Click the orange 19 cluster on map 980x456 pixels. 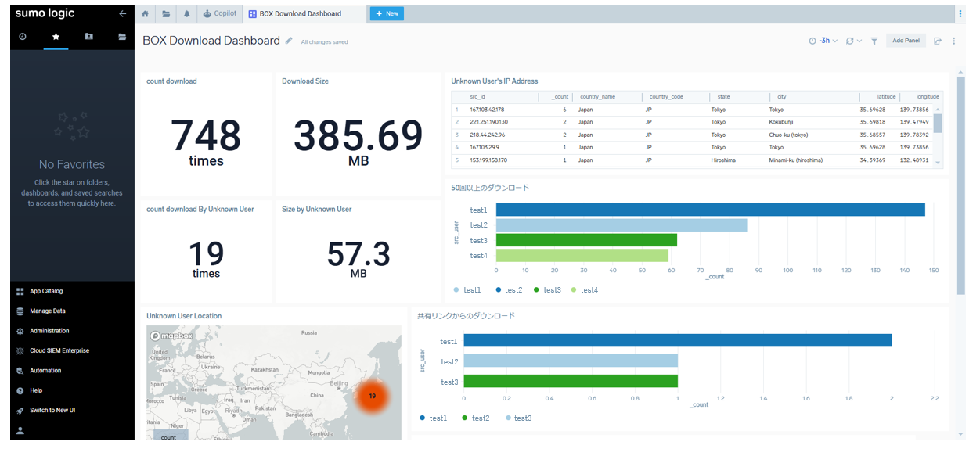(373, 397)
